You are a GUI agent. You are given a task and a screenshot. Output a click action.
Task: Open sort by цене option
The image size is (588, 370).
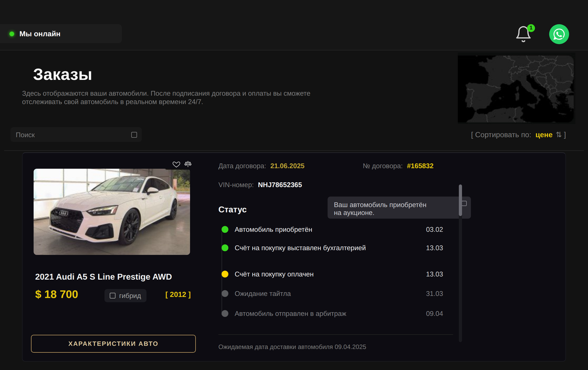coord(544,135)
